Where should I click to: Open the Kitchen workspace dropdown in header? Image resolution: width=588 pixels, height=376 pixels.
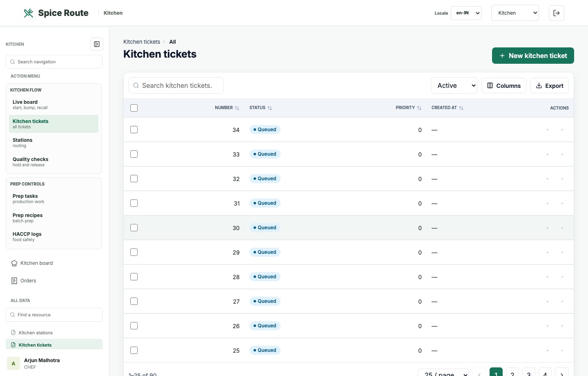[515, 13]
